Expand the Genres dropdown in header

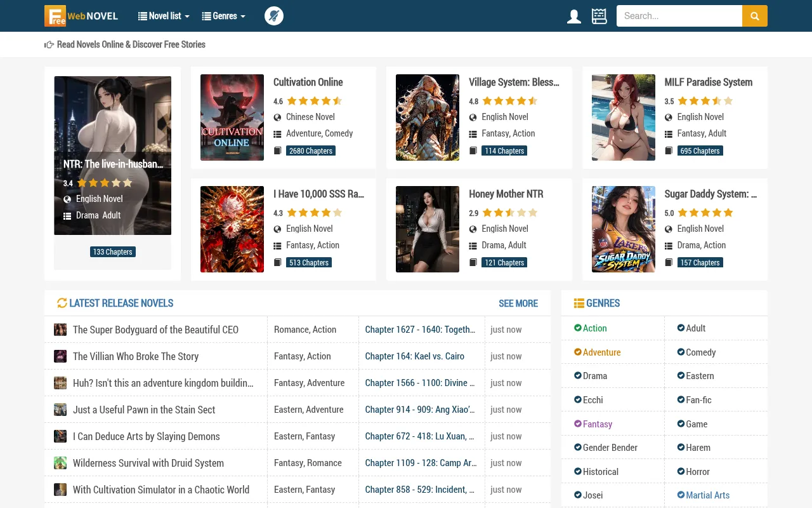[x=223, y=16]
